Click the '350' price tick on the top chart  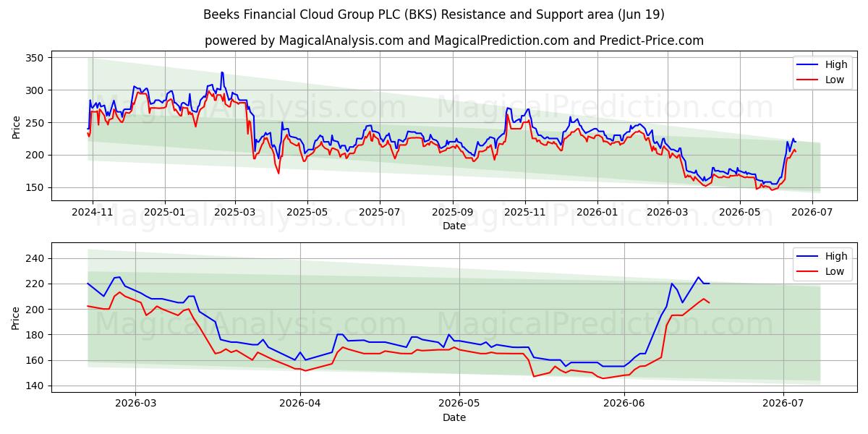pyautogui.click(x=35, y=58)
